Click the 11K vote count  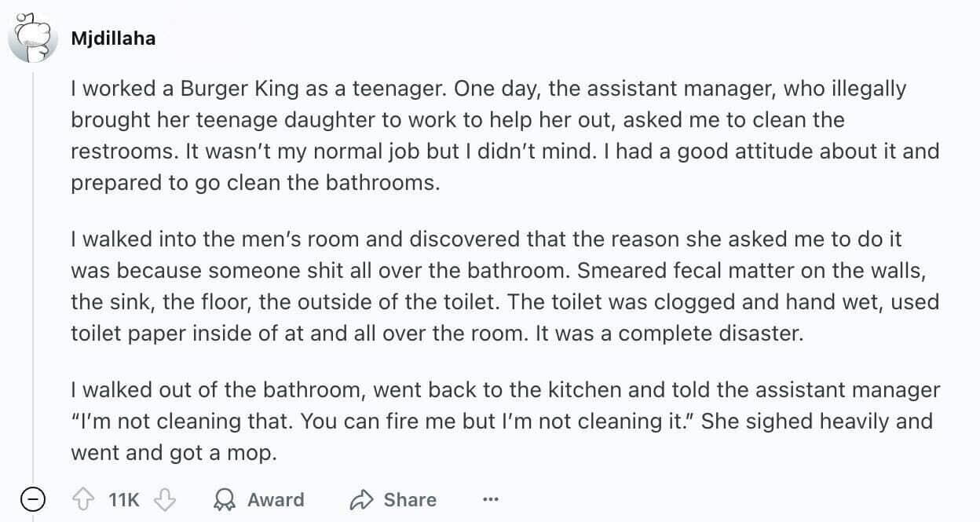pyautogui.click(x=123, y=499)
